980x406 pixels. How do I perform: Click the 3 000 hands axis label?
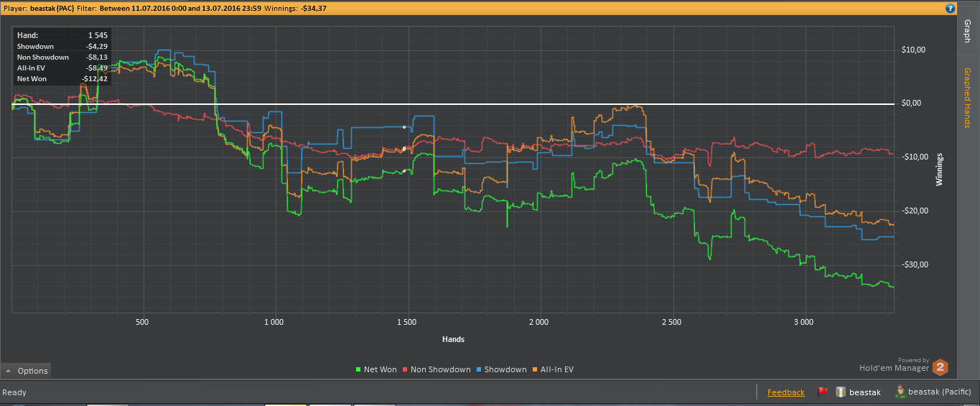(x=803, y=323)
